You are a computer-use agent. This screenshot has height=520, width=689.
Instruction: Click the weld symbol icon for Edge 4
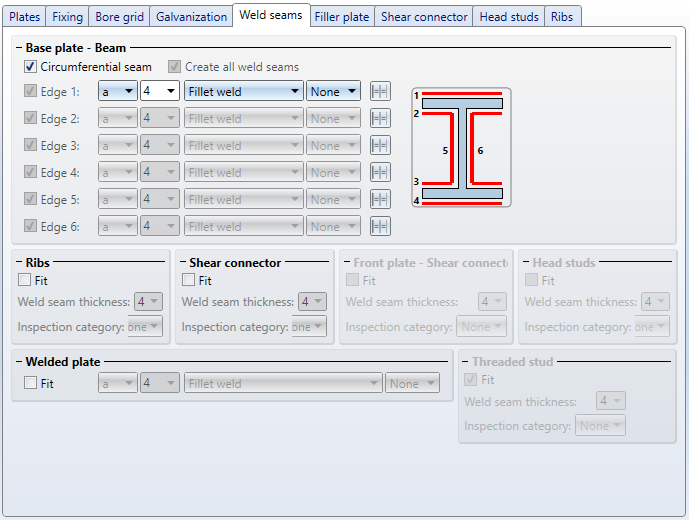tap(380, 173)
